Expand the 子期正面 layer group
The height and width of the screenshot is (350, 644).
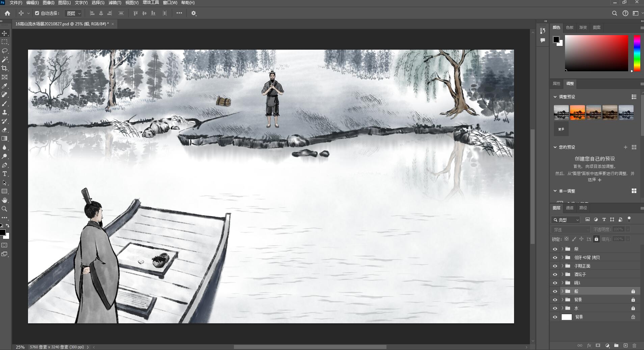pyautogui.click(x=562, y=266)
